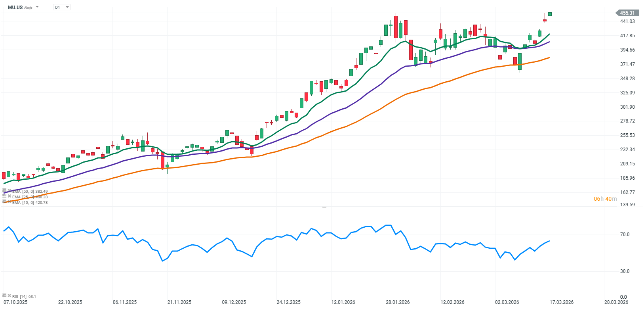Click the 06h 40m candle countdown timer

605,199
